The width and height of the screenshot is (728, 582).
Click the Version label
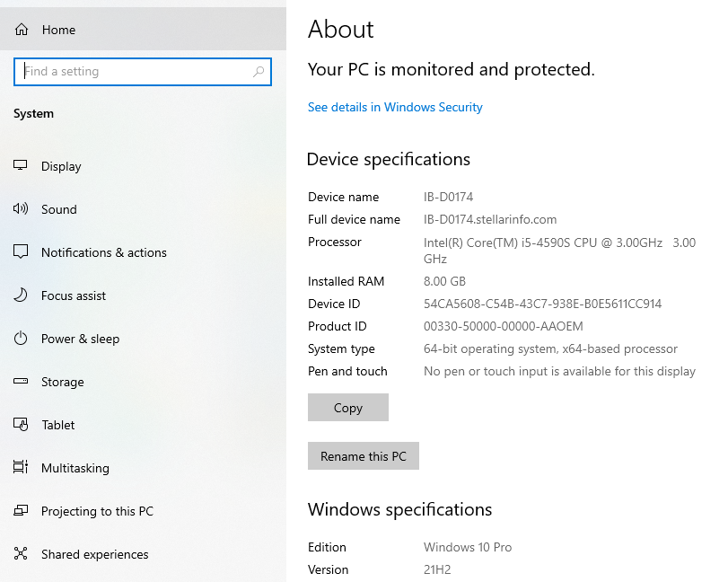[x=328, y=569]
